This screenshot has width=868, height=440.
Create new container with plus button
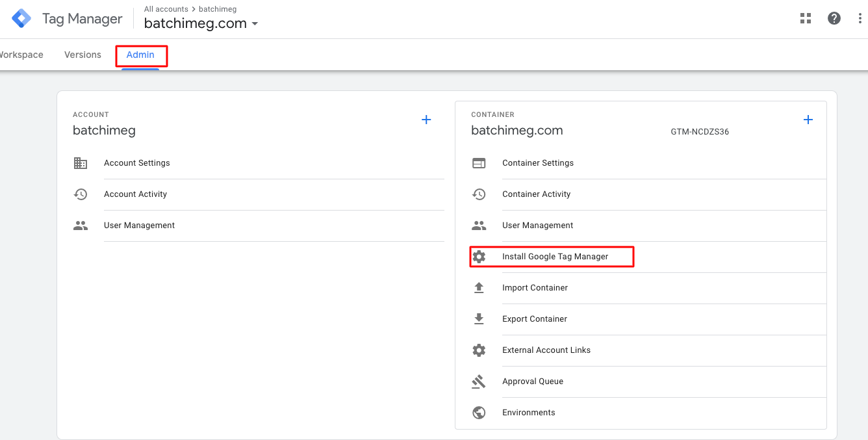tap(808, 120)
